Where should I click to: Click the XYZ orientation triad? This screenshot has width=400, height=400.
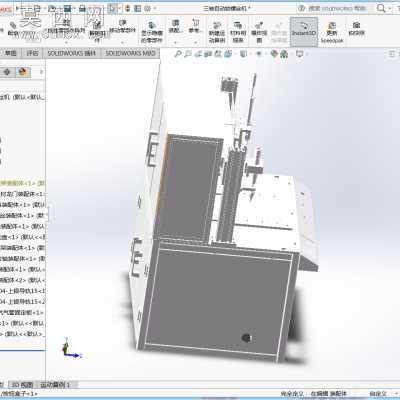coord(71,348)
